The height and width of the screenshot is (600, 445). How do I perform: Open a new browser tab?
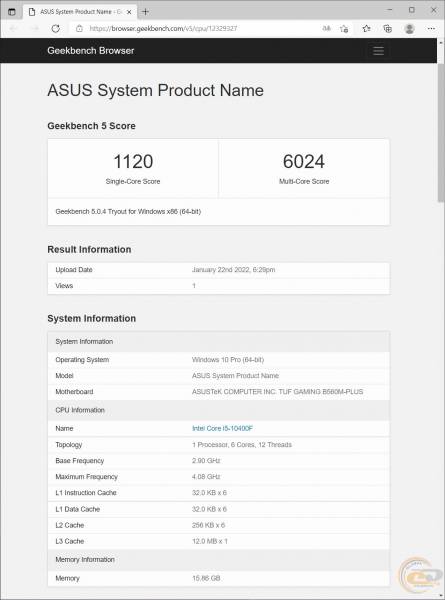145,12
